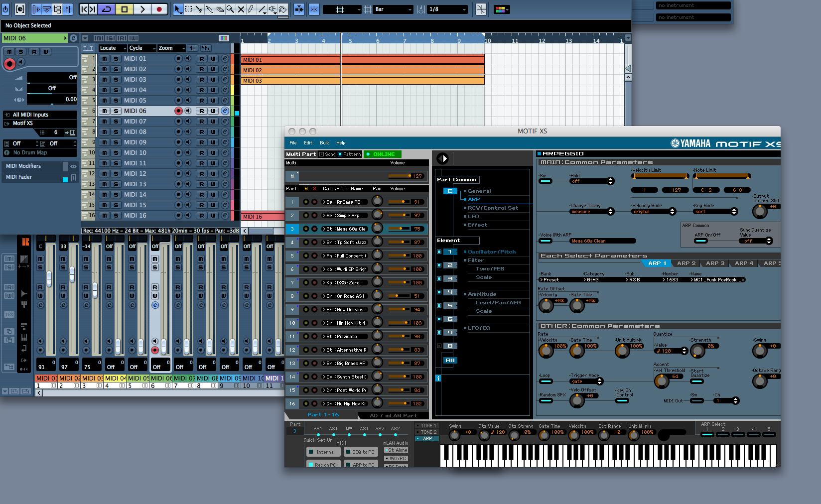This screenshot has width=821, height=504.
Task: Open the Locate dropdown
Action: point(113,48)
